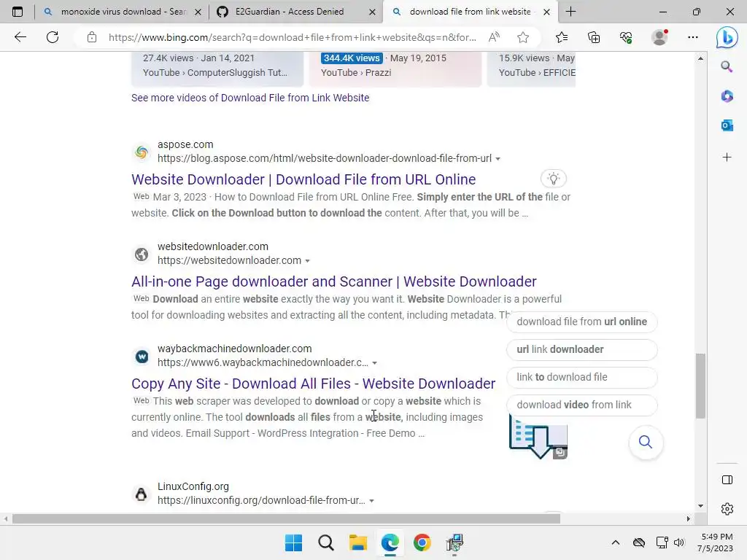
Task: Open Collections panel
Action: pyautogui.click(x=594, y=37)
